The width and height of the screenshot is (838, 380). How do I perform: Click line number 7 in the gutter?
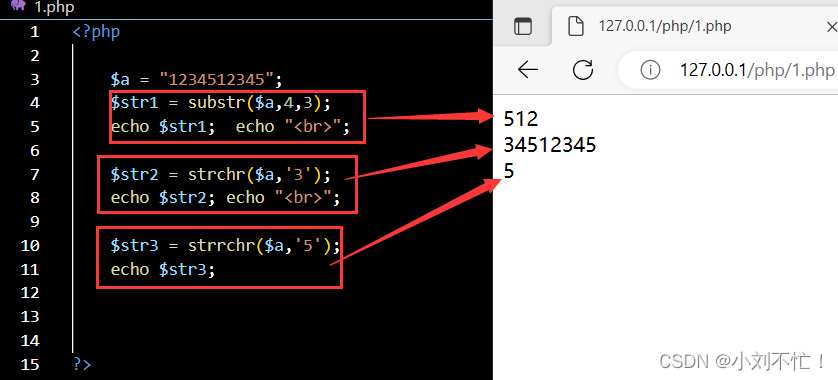pos(35,174)
